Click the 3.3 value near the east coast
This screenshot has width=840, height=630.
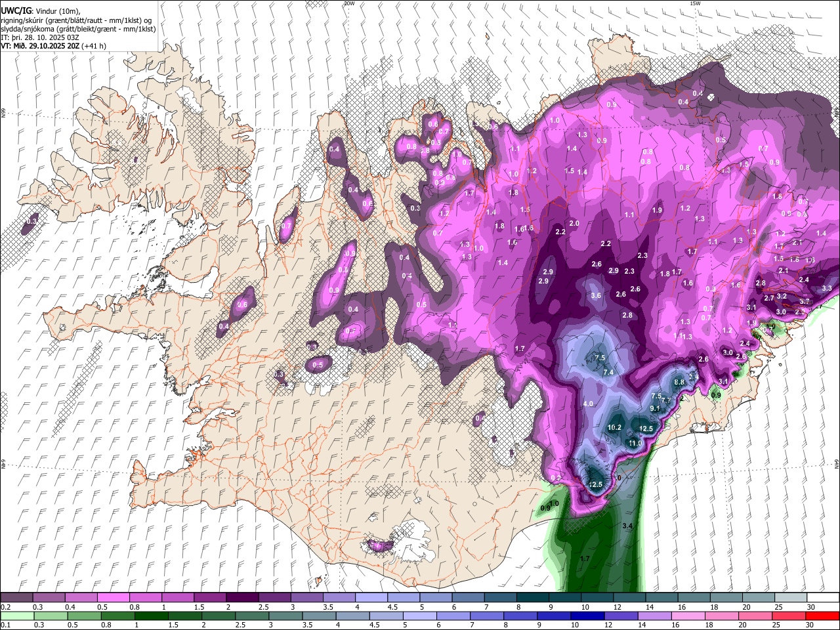pos(827,288)
